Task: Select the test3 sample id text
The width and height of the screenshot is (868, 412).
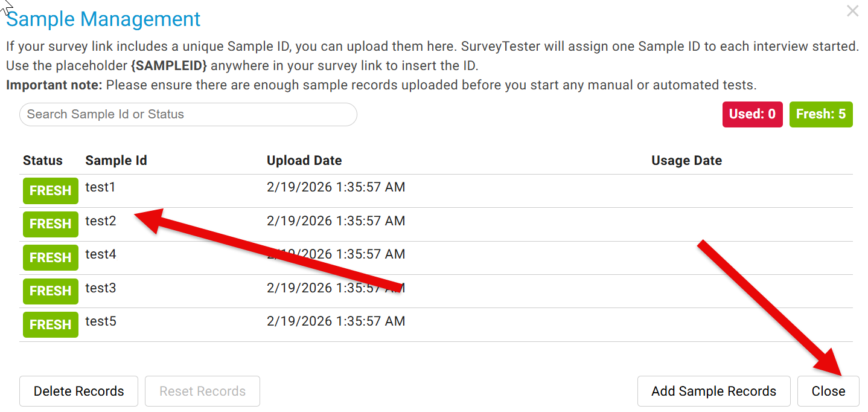Action: point(100,288)
